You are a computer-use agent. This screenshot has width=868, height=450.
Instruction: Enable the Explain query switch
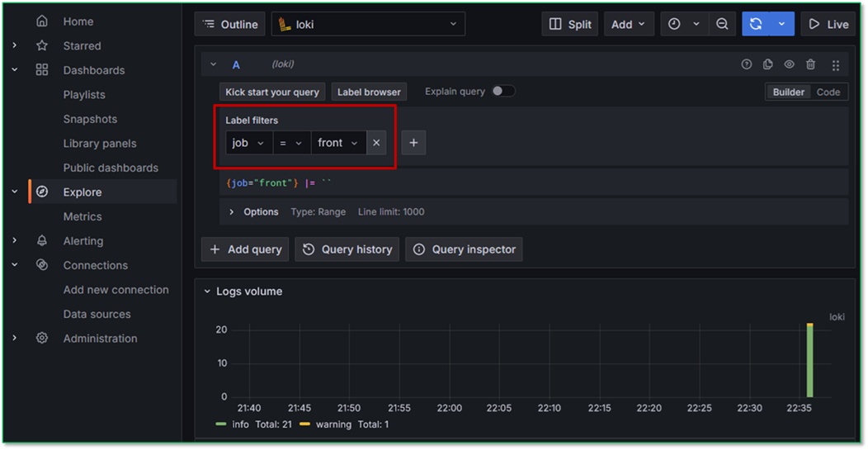(x=504, y=92)
